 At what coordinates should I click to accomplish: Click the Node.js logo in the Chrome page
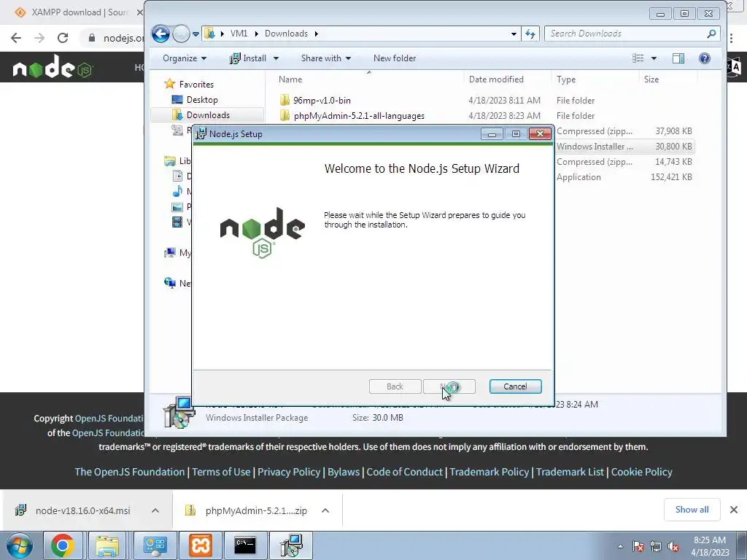tap(53, 68)
